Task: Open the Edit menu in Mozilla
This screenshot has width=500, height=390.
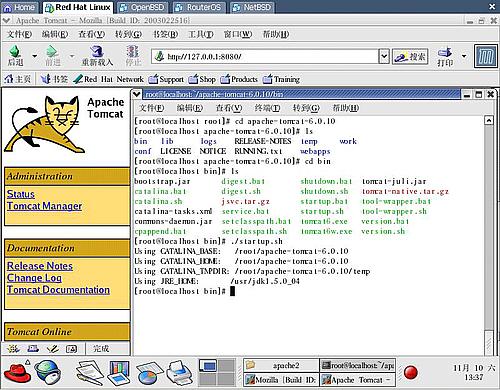Action: [x=55, y=34]
